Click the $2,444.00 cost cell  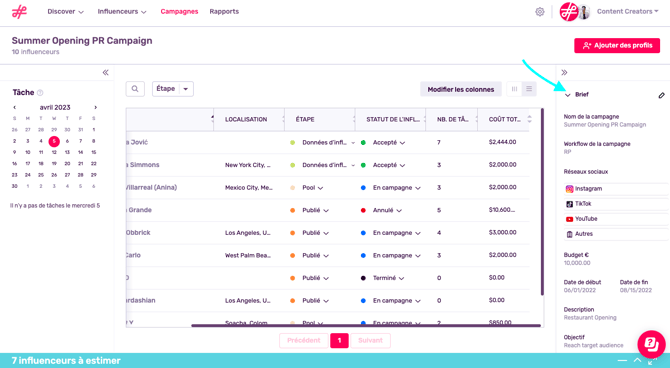tap(502, 142)
